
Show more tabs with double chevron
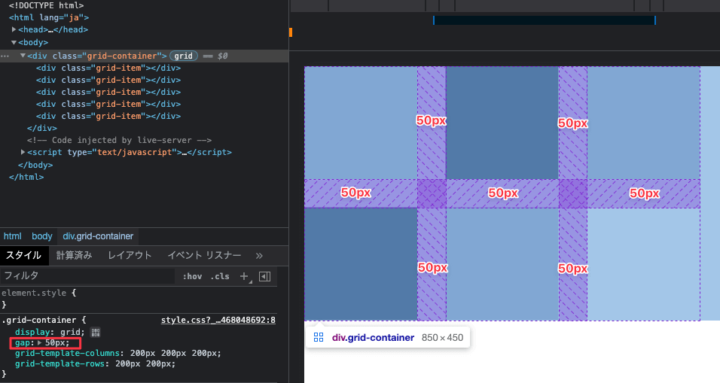(x=259, y=256)
